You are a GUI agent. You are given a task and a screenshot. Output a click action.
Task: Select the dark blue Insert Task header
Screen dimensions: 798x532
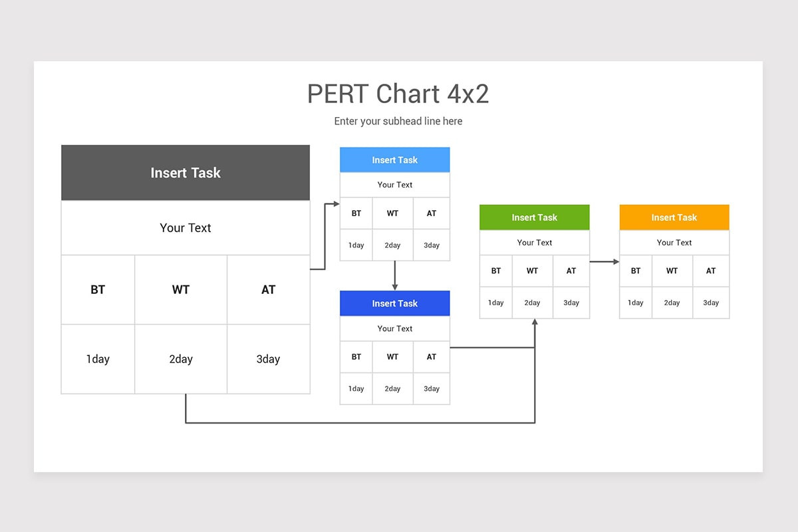pyautogui.click(x=394, y=303)
